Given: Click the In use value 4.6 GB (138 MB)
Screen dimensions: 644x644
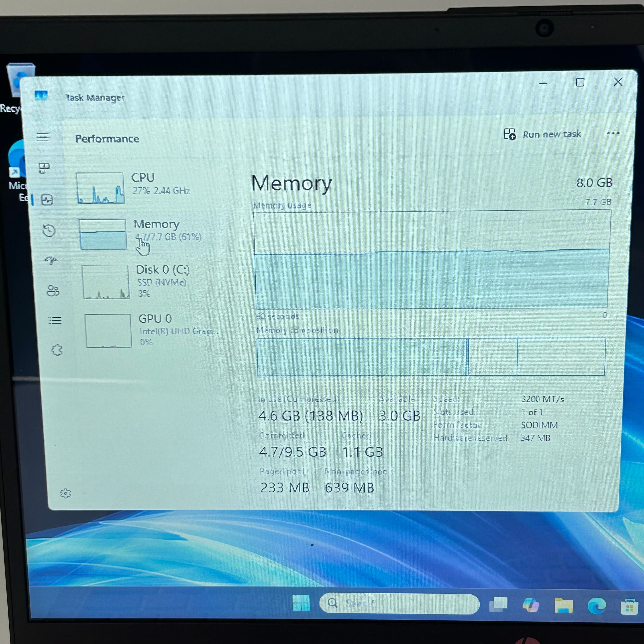Looking at the screenshot, I should (310, 416).
